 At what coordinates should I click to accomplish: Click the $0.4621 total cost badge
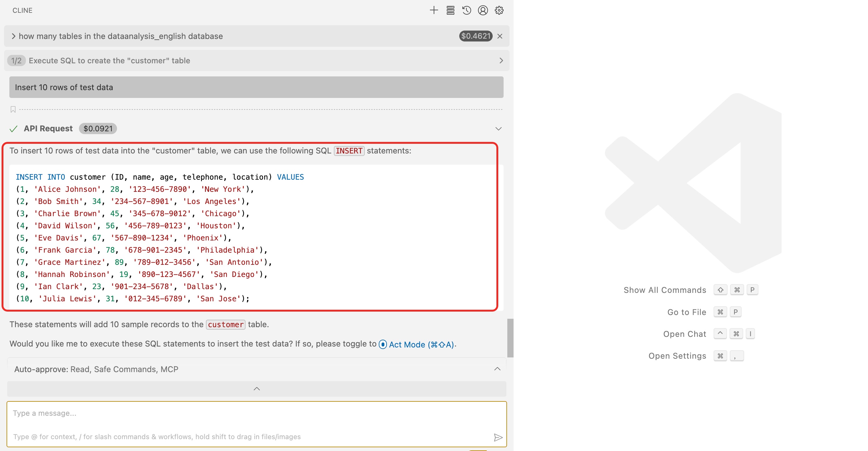click(475, 36)
